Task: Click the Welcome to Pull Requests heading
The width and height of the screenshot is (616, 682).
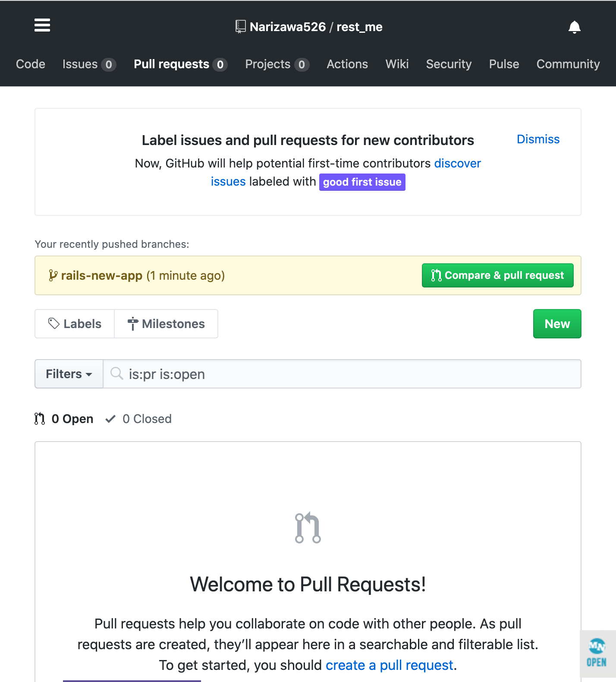Action: point(308,584)
